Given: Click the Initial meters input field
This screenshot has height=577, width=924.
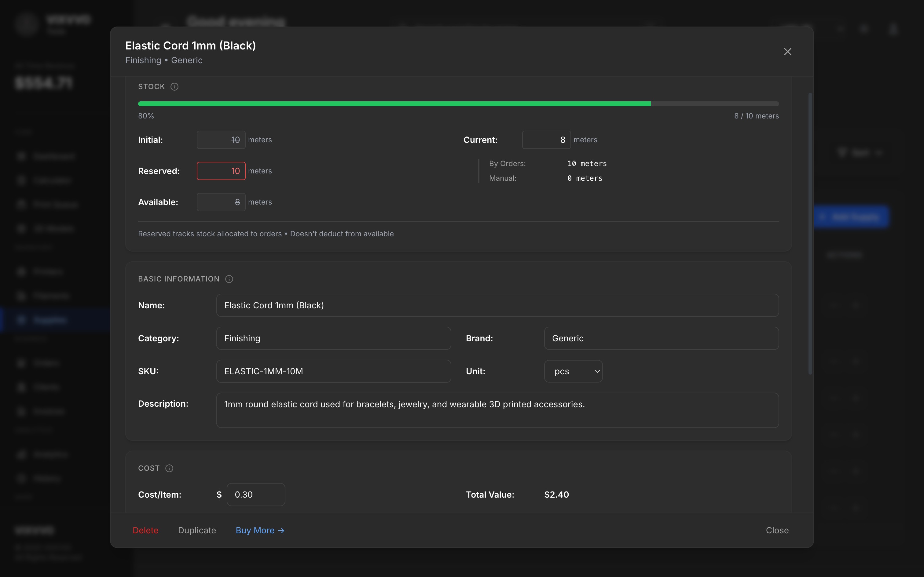Looking at the screenshot, I should tap(221, 140).
